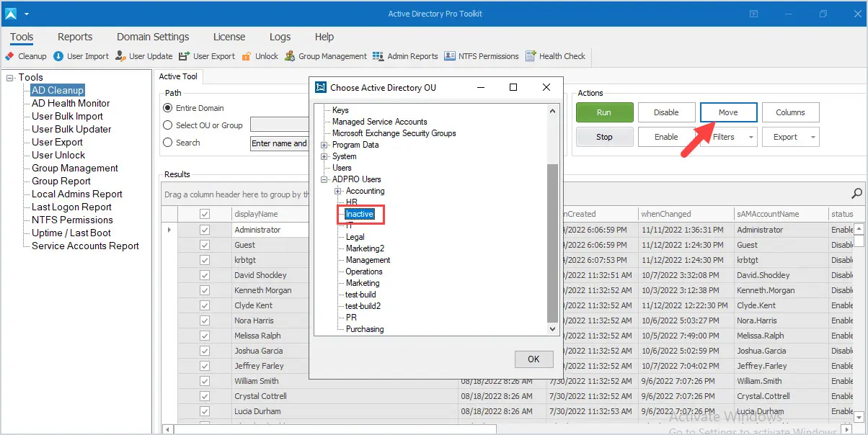This screenshot has width=868, height=435.
Task: Click the Disable button
Action: (666, 112)
